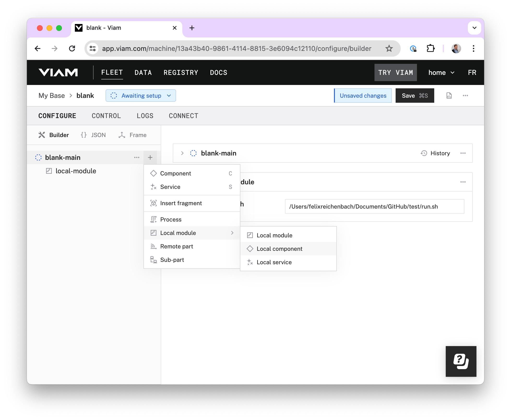
Task: Click the Save button
Action: pyautogui.click(x=415, y=96)
